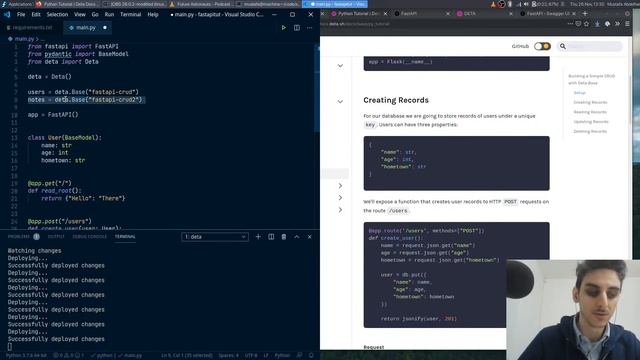Kill terminal using the trash icon

point(284,237)
